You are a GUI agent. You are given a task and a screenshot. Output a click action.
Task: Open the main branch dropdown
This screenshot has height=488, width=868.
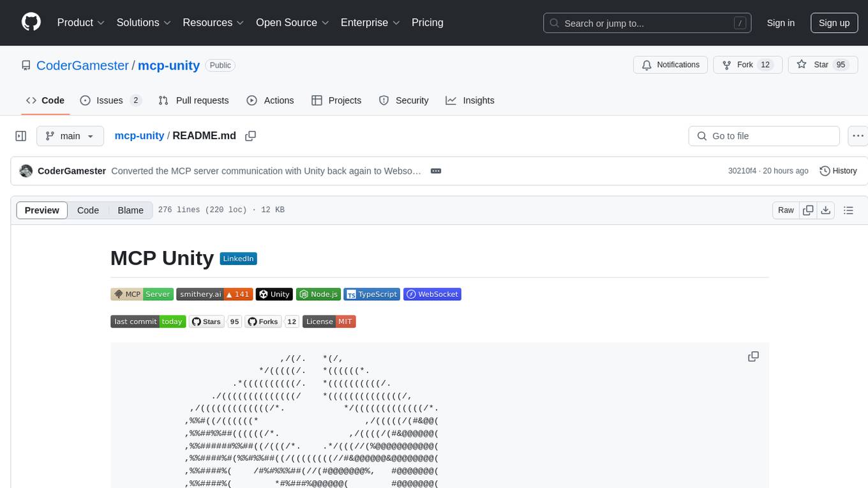(x=70, y=136)
